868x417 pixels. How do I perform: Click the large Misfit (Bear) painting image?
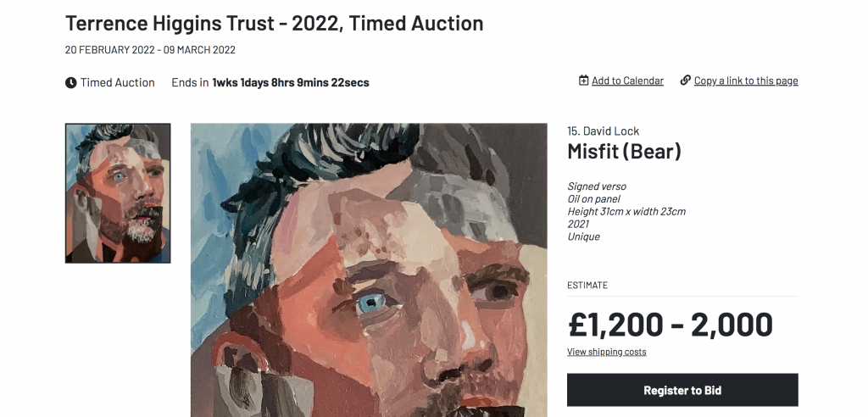pos(369,270)
